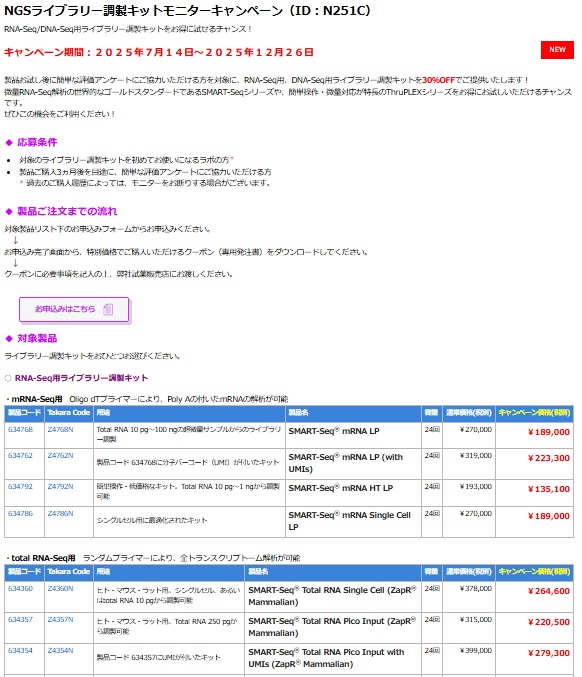Click the clipboard icon on the application button
582x677 pixels.
tap(108, 309)
